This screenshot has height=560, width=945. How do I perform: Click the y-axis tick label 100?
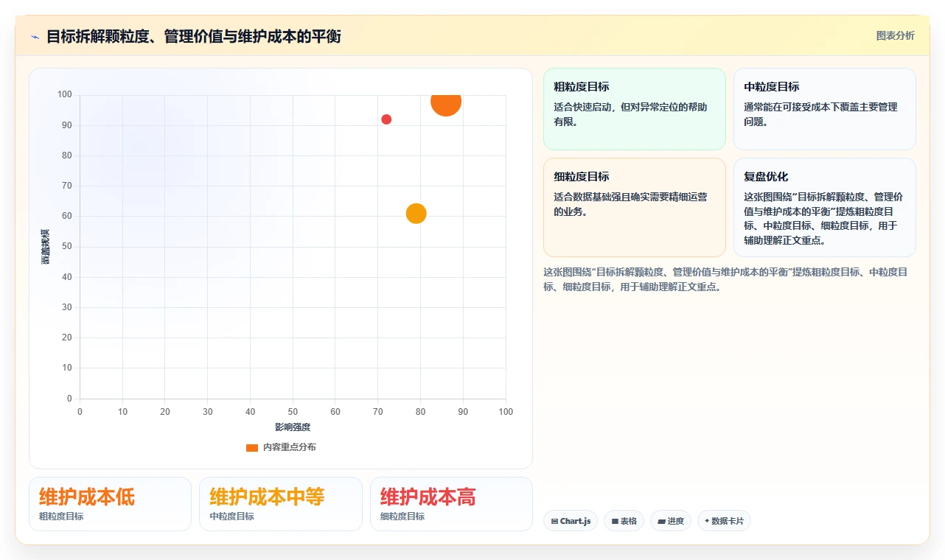(x=65, y=94)
